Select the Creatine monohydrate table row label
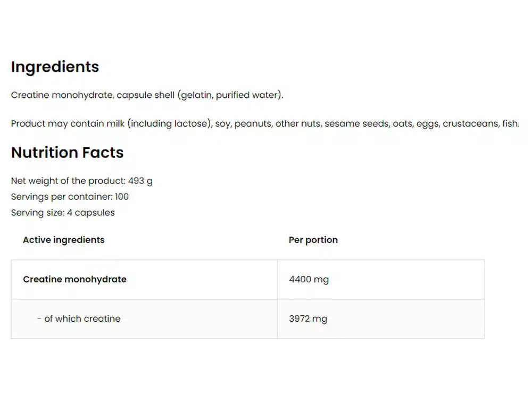The height and width of the screenshot is (402, 532). [74, 279]
